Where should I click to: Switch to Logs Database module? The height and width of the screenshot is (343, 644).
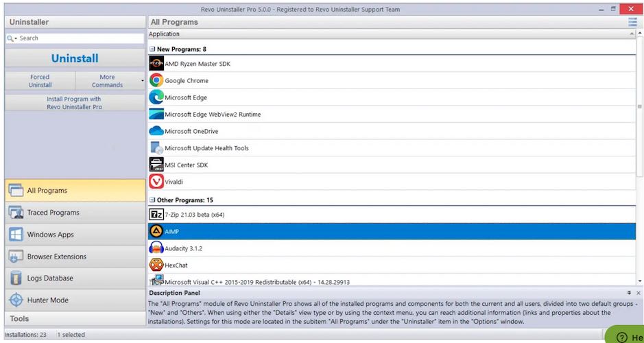point(75,278)
